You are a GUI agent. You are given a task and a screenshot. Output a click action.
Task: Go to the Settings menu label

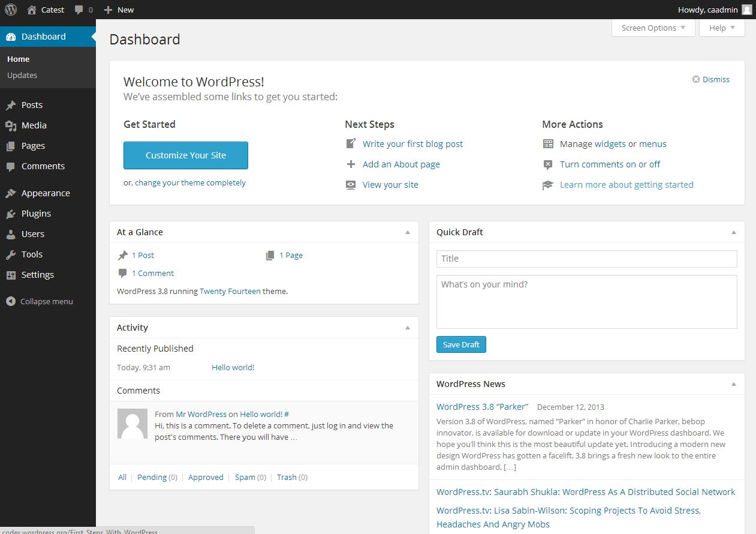(38, 275)
